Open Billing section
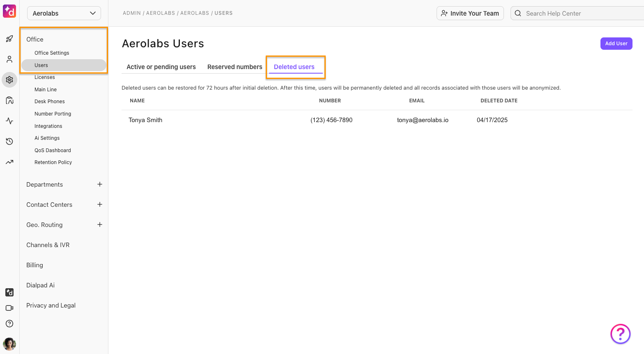Image resolution: width=644 pixels, height=354 pixels. (34, 265)
